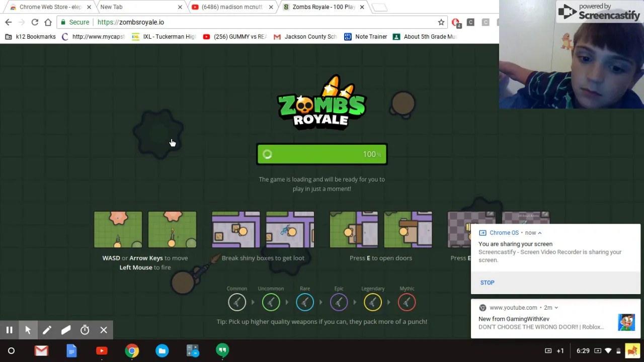The height and width of the screenshot is (362, 644).
Task: Click the first shiny box loot tutorial image
Action: (x=236, y=230)
